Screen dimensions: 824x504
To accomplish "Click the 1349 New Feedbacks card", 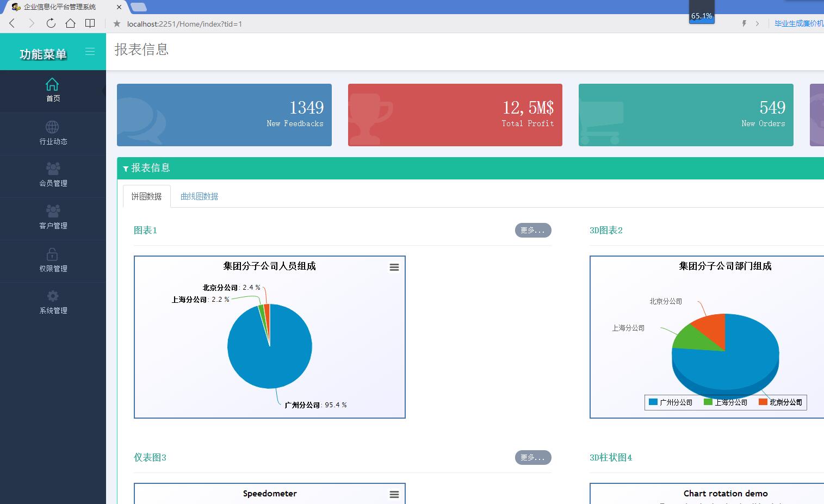I will [224, 115].
